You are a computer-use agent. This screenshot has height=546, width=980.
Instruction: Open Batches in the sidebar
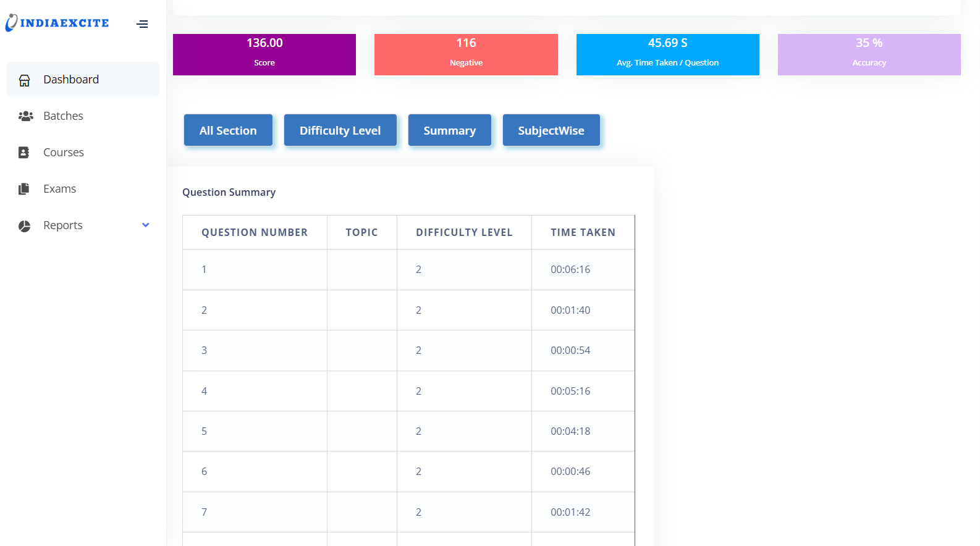63,116
